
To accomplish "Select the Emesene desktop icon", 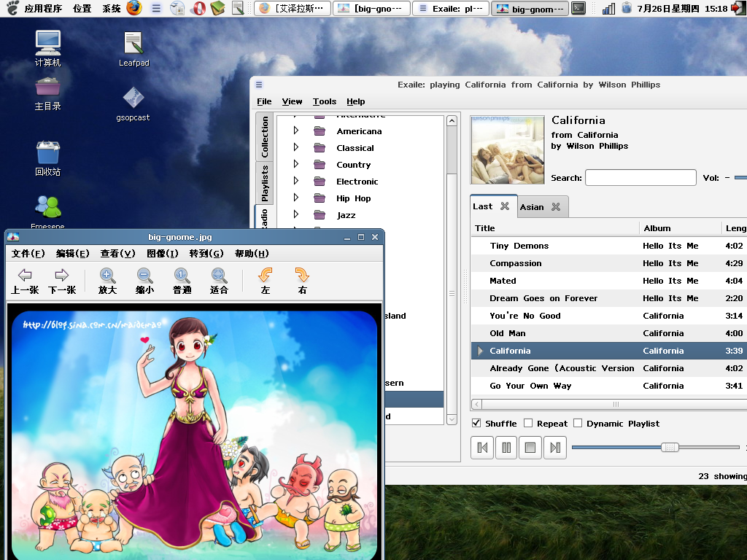I will (47, 212).
